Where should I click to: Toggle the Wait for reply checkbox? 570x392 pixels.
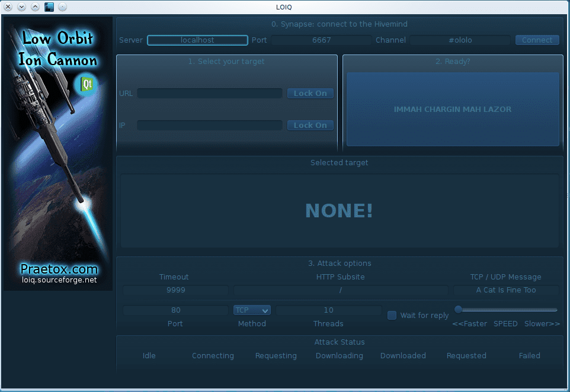(x=392, y=315)
